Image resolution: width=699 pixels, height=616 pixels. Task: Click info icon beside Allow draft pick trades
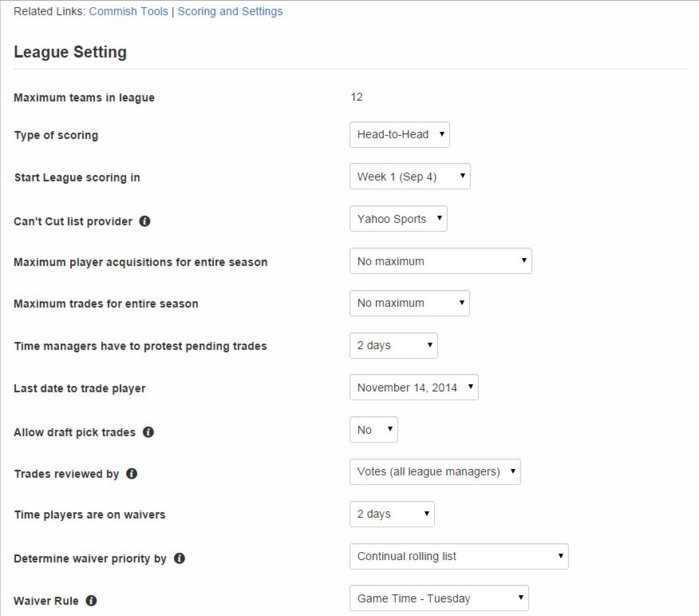coord(149,432)
